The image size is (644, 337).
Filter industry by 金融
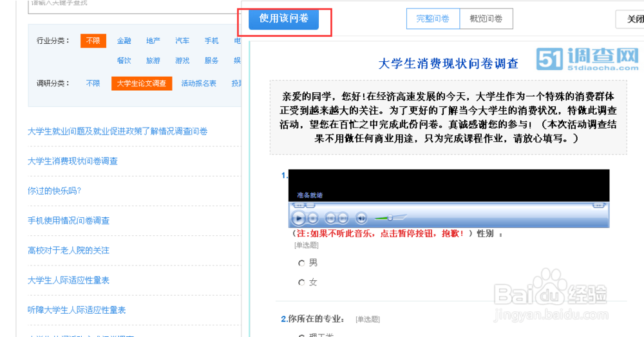[x=124, y=41]
